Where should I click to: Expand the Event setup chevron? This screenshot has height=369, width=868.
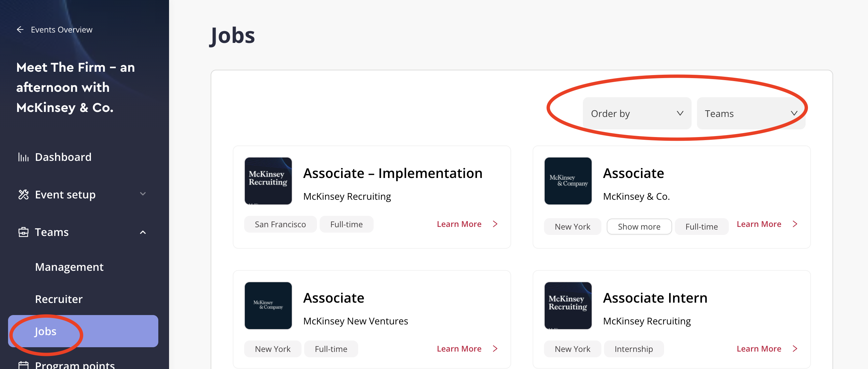[x=143, y=194]
